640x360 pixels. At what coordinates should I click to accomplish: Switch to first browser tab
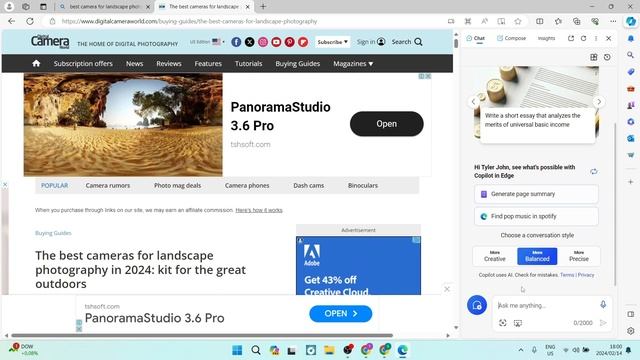104,7
